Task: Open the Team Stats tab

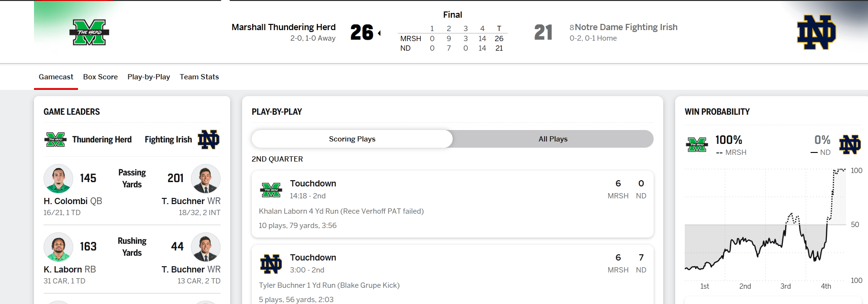Action: (199, 77)
